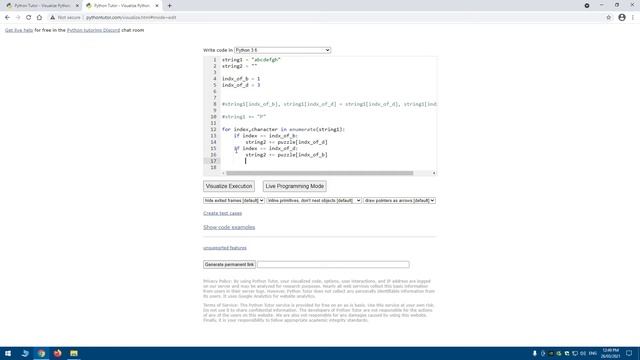This screenshot has width=640, height=360.
Task: Click the microphone tray icon
Action: pyautogui.click(x=535, y=353)
